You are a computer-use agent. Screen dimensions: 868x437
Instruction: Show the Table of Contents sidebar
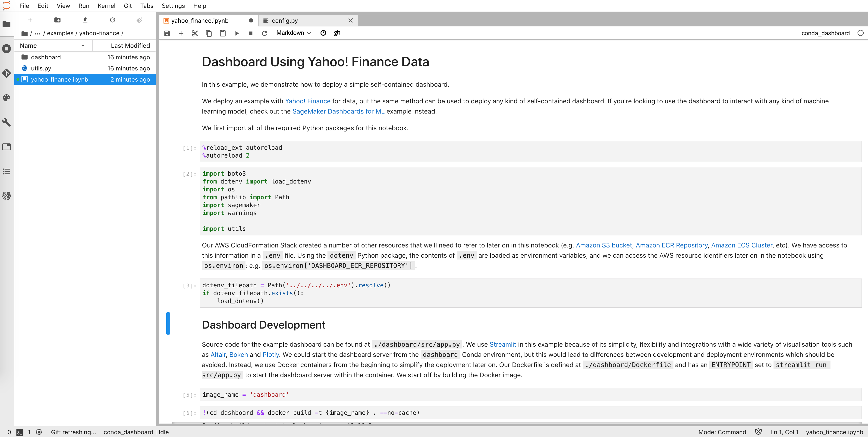coord(6,172)
